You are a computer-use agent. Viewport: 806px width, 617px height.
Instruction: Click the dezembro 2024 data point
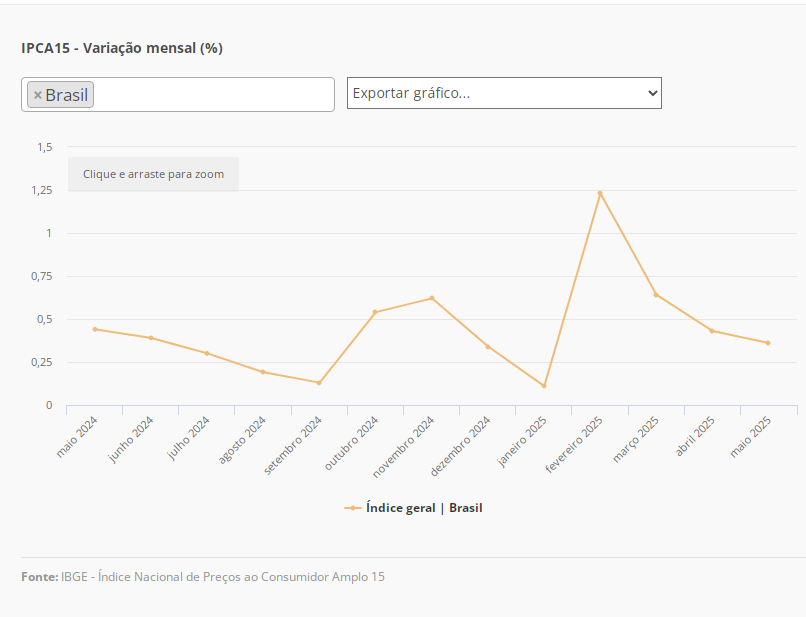coord(488,347)
